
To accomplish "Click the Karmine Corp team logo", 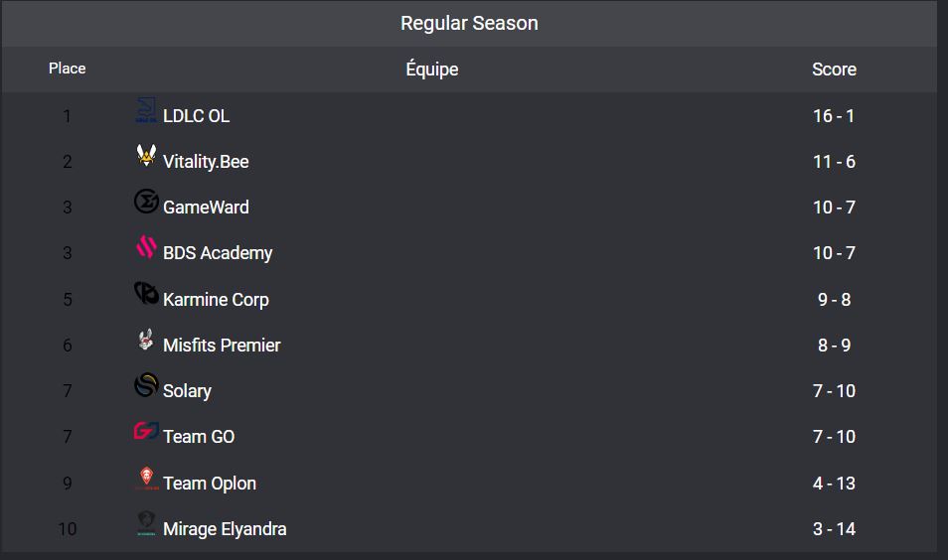I will [x=146, y=294].
